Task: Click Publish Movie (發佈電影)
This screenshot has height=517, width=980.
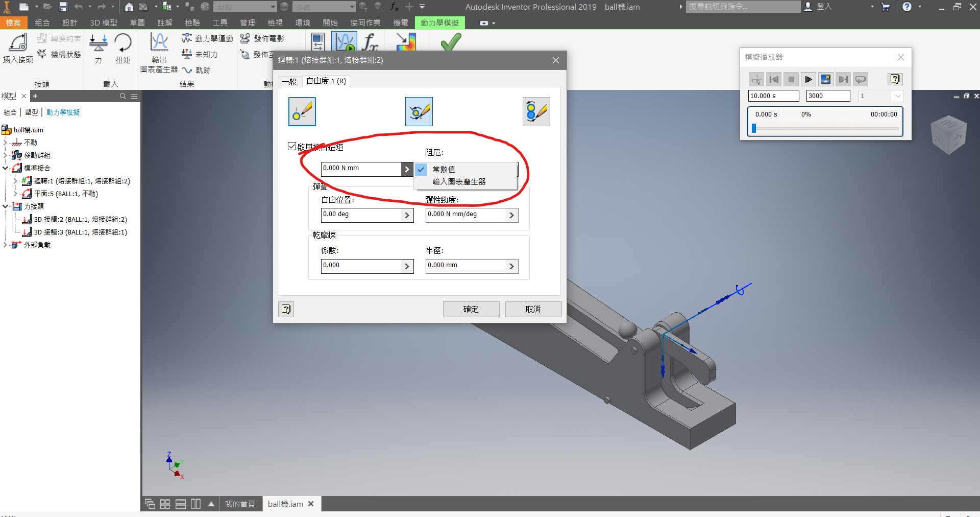Action: [262, 39]
